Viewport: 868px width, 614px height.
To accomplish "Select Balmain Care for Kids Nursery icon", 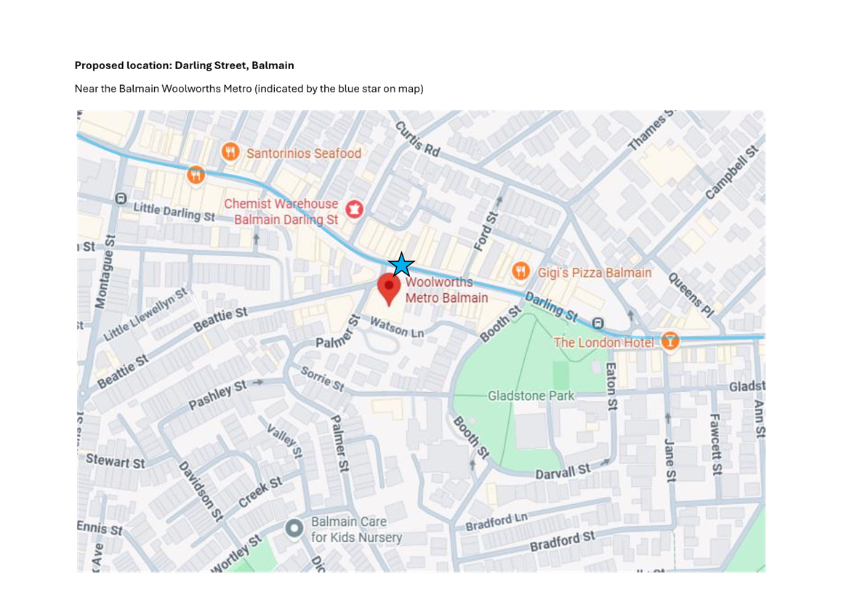I will click(x=294, y=529).
